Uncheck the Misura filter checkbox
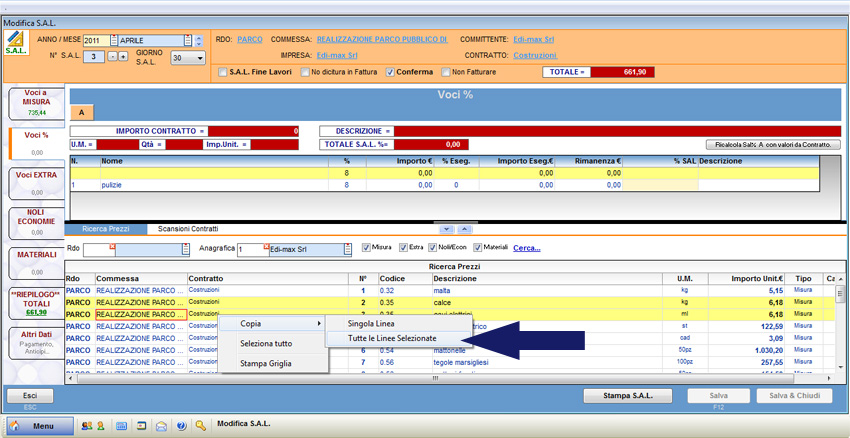 pyautogui.click(x=365, y=248)
